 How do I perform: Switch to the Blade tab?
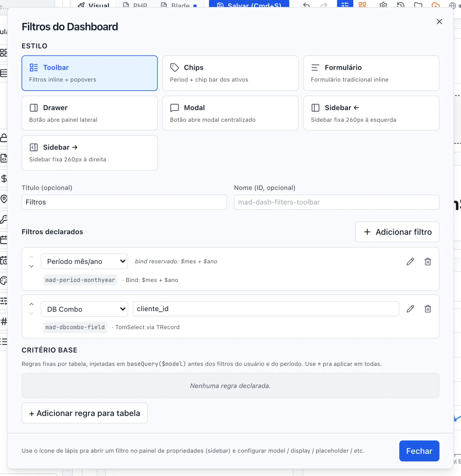[179, 5]
